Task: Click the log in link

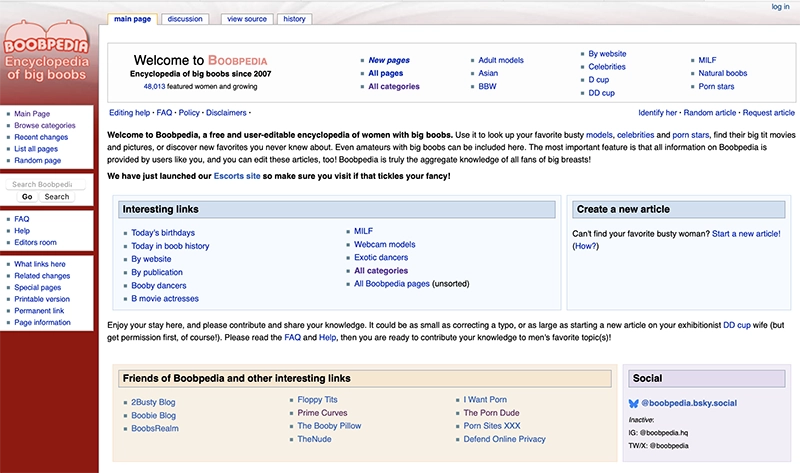Action: coord(780,7)
